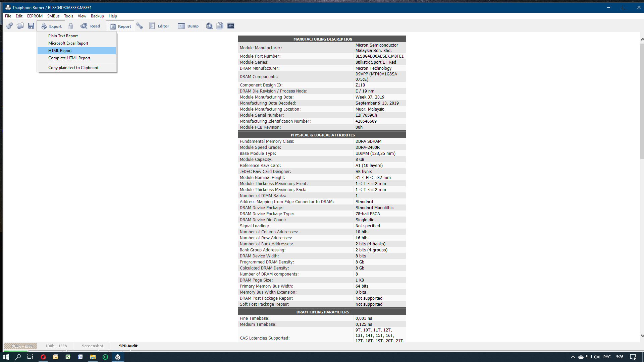Open the Editor view
Image resolution: width=644 pixels, height=362 pixels.
pyautogui.click(x=159, y=26)
